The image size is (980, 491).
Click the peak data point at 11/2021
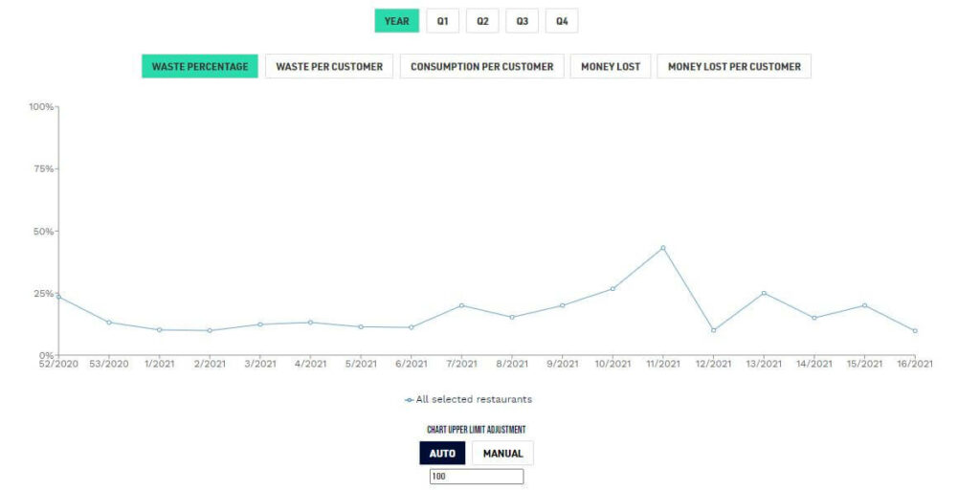pos(662,248)
